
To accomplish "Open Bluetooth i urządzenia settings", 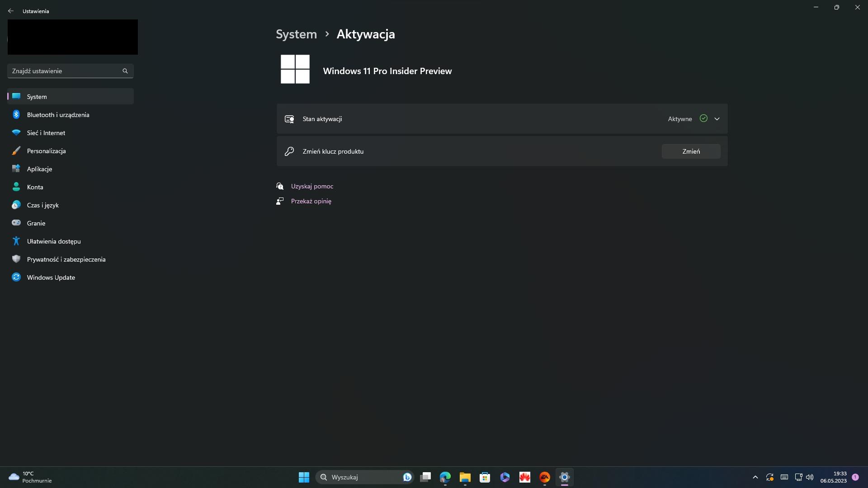I will [71, 115].
